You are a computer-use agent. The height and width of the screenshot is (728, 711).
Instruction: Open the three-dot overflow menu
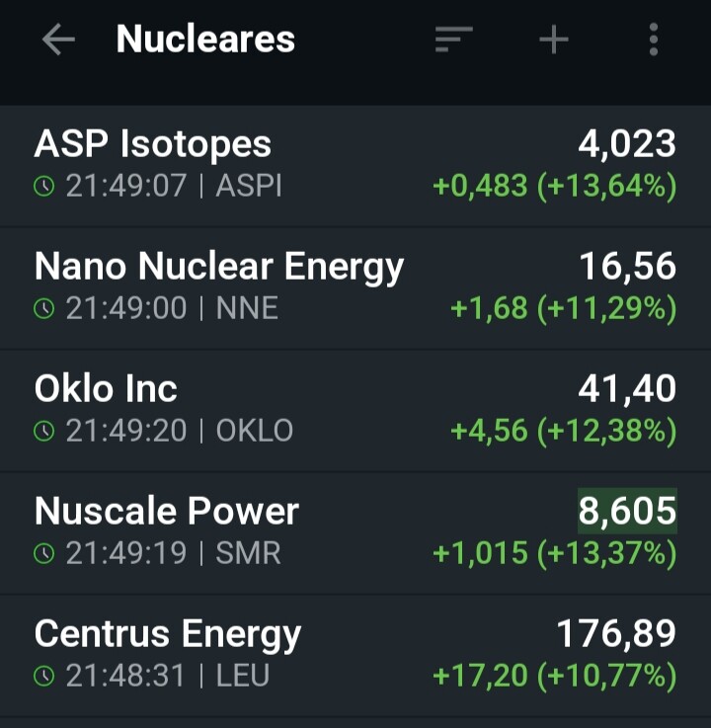pos(654,40)
